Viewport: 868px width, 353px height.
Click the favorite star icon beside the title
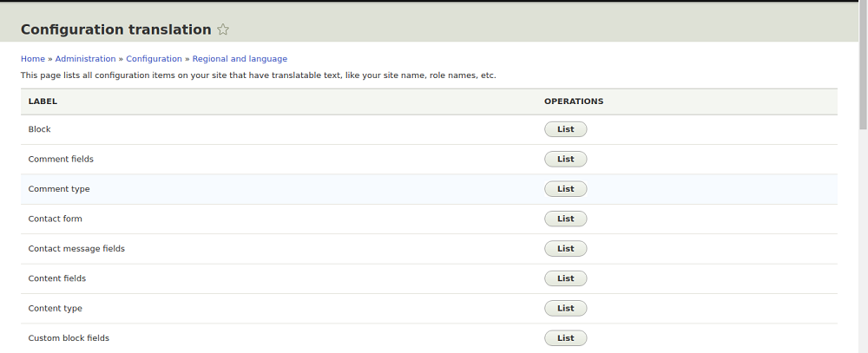click(223, 29)
